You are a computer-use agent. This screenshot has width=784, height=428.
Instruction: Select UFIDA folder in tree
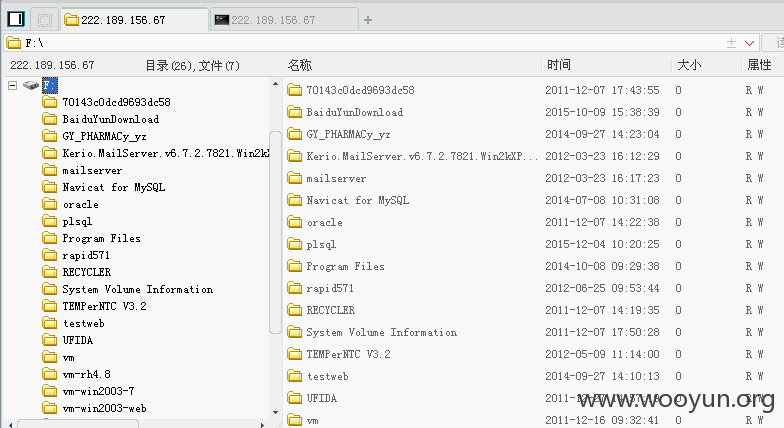(78, 340)
